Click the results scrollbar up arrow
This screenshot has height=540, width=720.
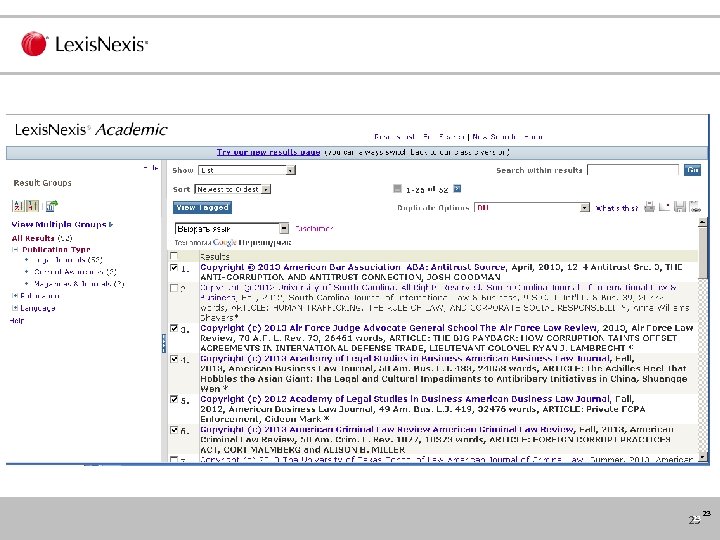(x=702, y=222)
